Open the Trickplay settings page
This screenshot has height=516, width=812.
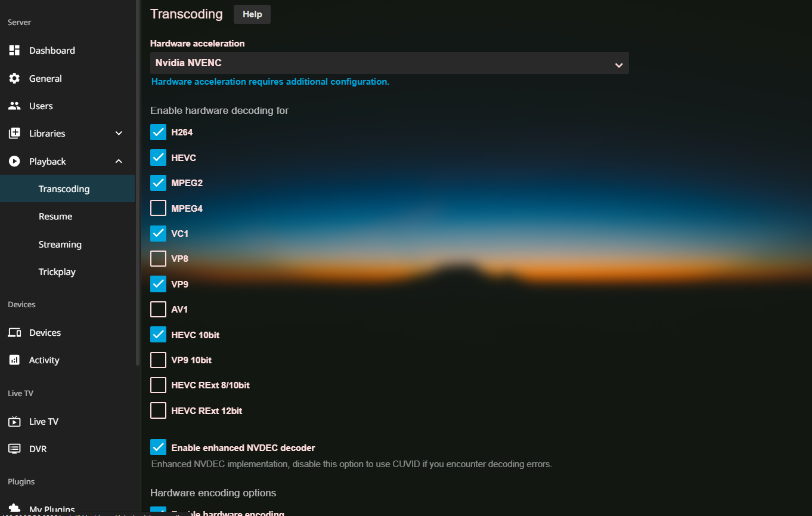pyautogui.click(x=57, y=272)
